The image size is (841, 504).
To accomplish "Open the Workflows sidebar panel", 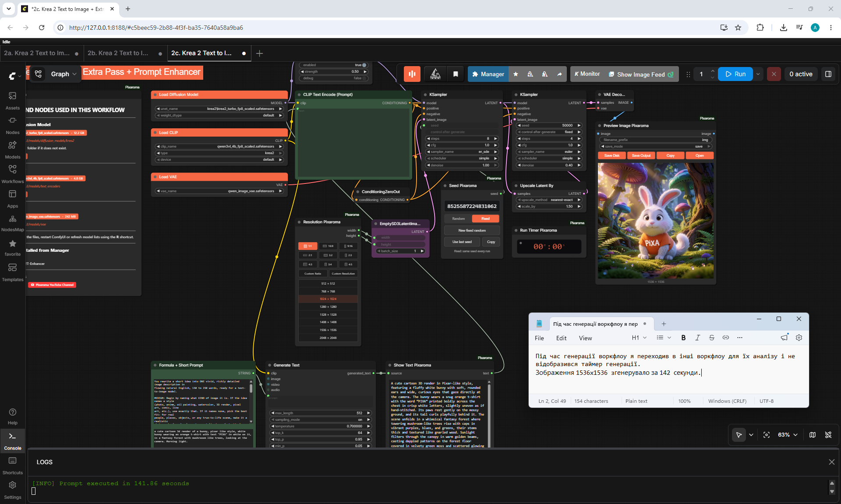I will (x=12, y=174).
